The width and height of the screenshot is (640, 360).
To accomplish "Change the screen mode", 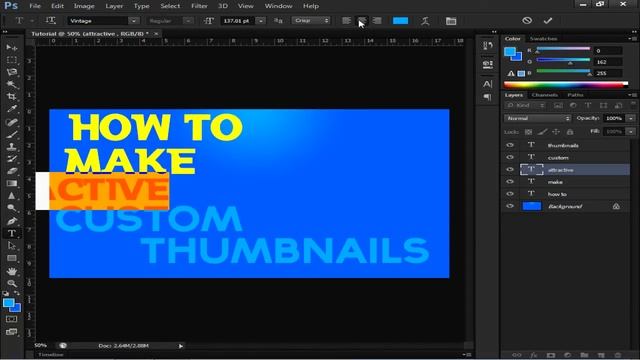I will point(11,332).
